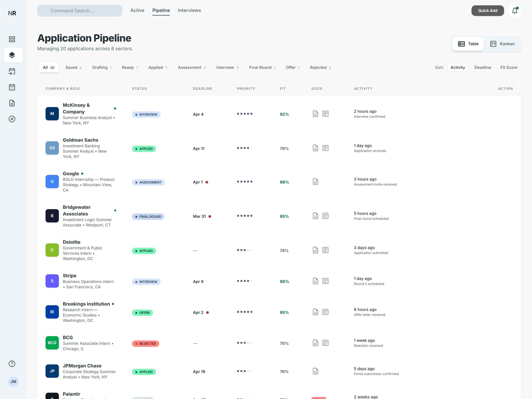Click the Quick Add button
Image resolution: width=532 pixels, height=399 pixels.
point(487,11)
